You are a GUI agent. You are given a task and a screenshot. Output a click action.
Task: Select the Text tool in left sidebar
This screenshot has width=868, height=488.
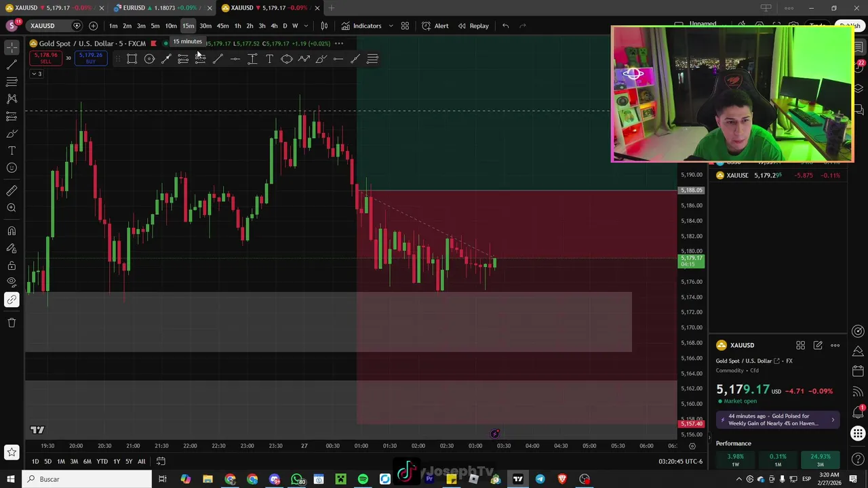(12, 150)
